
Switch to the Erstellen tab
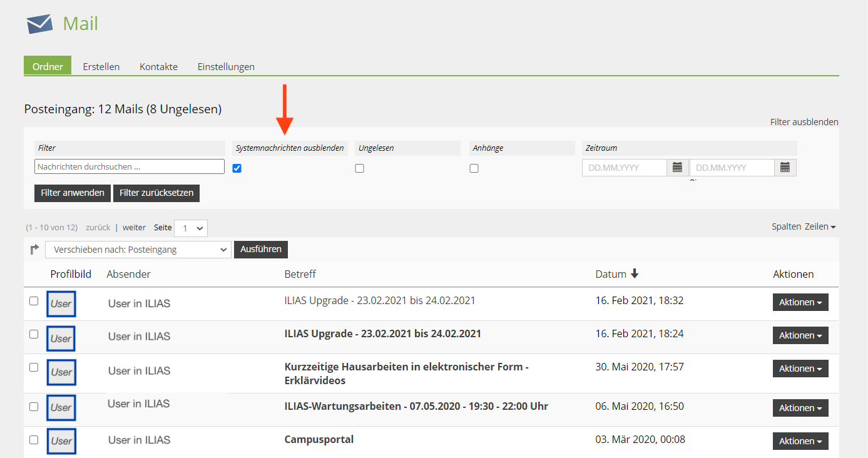(x=101, y=66)
